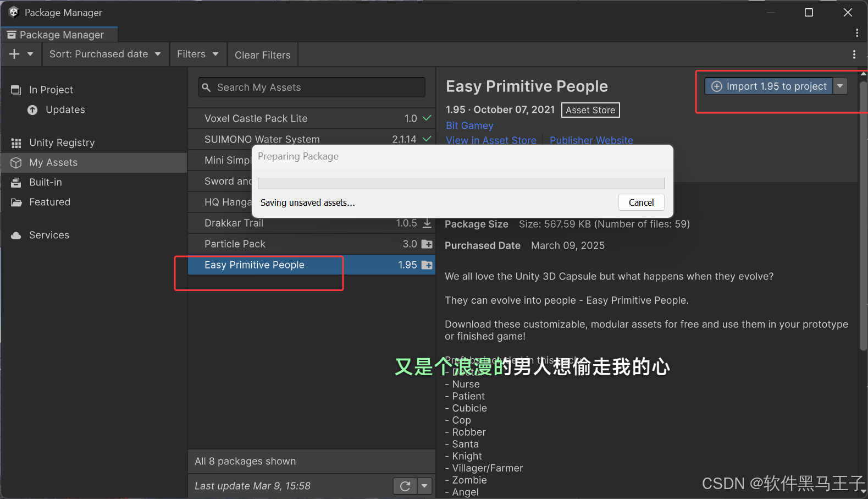
Task: Select the Package Manager tab
Action: point(59,35)
